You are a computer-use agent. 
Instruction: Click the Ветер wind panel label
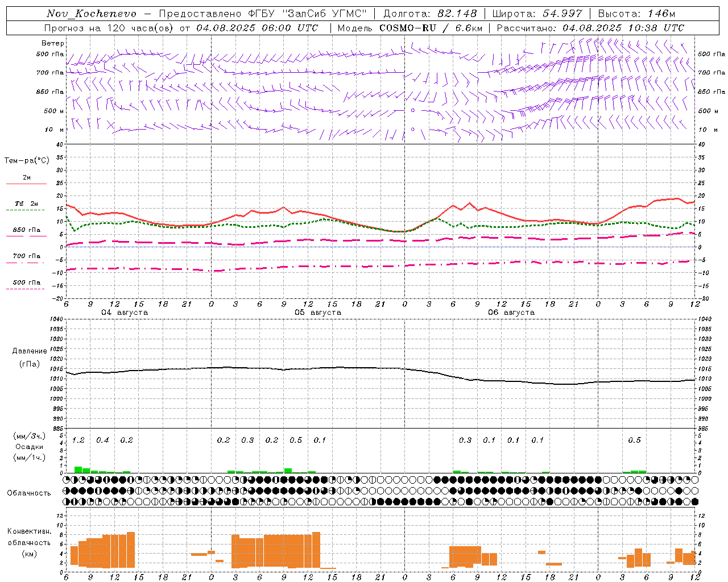53,43
